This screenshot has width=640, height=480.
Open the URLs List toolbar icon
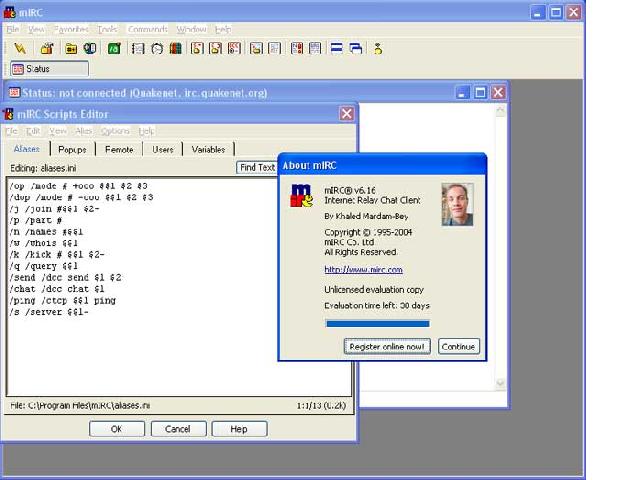[315, 49]
